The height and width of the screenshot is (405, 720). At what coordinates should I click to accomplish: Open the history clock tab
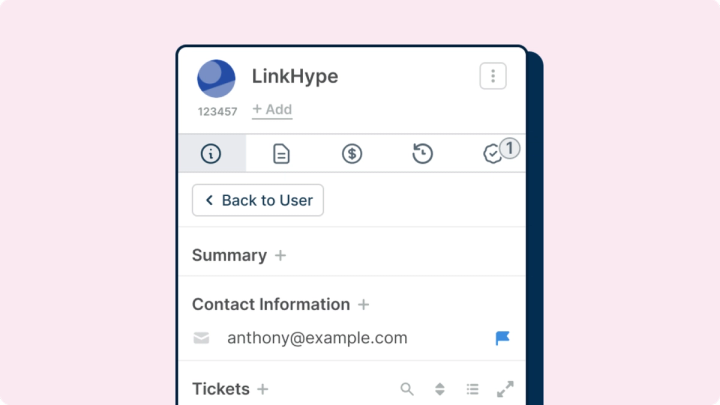click(x=422, y=153)
